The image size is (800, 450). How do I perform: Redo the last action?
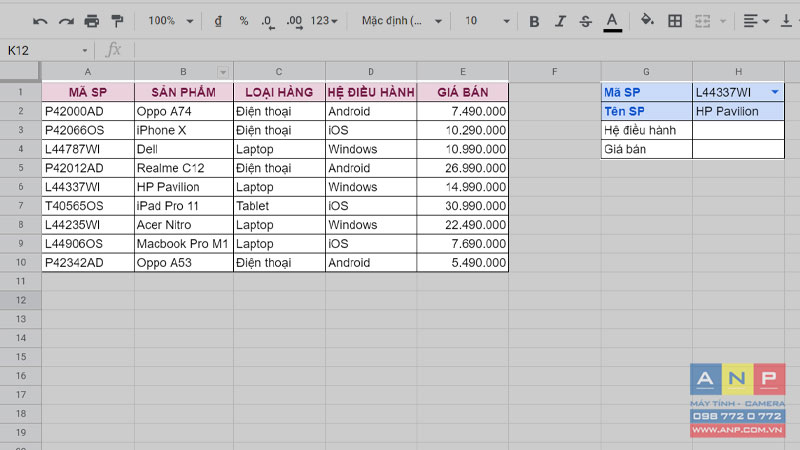[x=66, y=21]
